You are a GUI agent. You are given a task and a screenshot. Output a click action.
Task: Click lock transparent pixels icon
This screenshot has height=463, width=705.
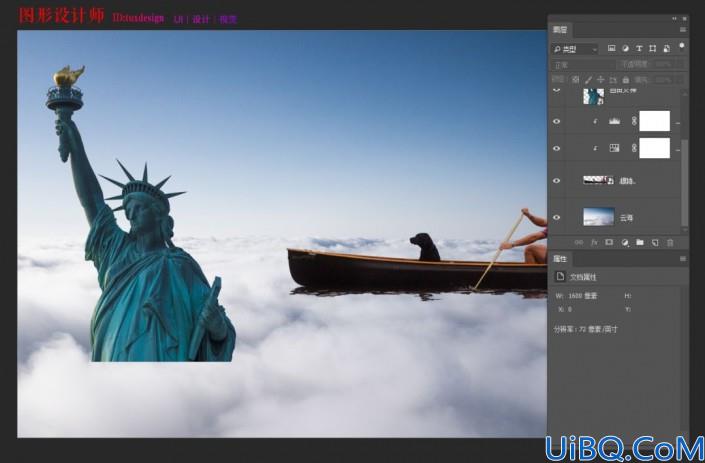pyautogui.click(x=576, y=80)
